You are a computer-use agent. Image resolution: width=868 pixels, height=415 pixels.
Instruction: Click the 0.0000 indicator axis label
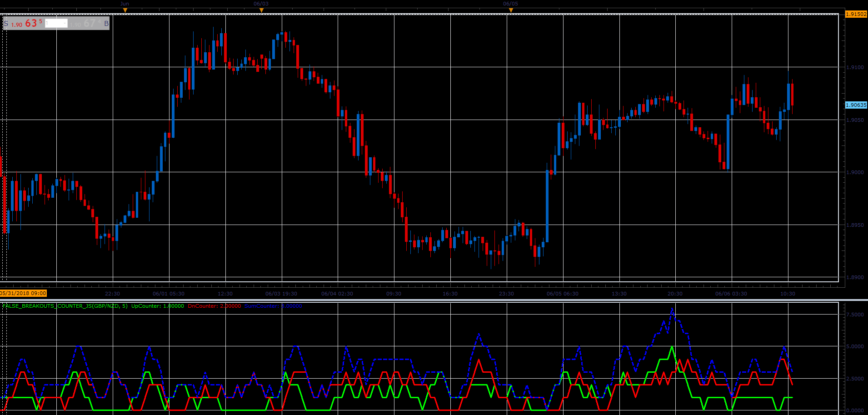(x=855, y=411)
